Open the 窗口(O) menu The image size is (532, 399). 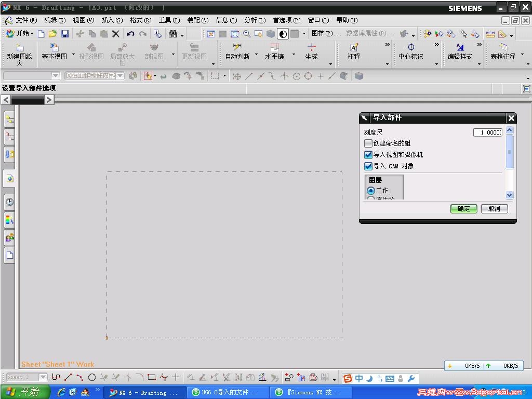coord(318,20)
